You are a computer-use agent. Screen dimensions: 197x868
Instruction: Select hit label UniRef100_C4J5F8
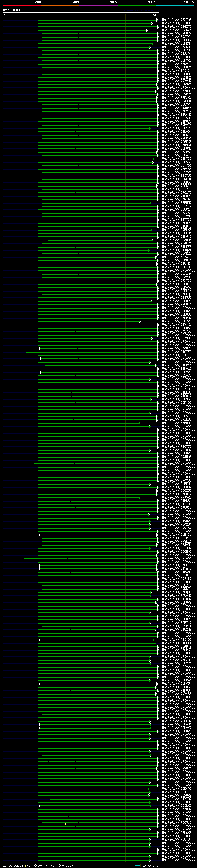(x=177, y=108)
